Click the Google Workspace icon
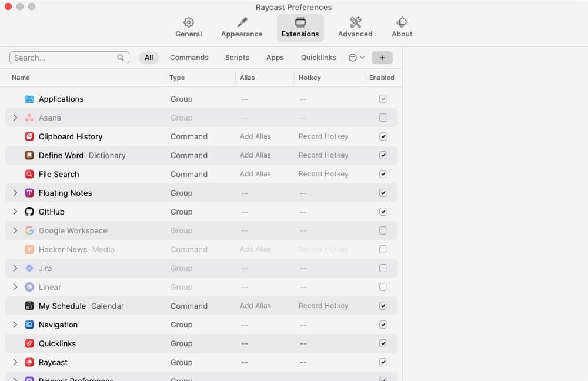 [29, 230]
